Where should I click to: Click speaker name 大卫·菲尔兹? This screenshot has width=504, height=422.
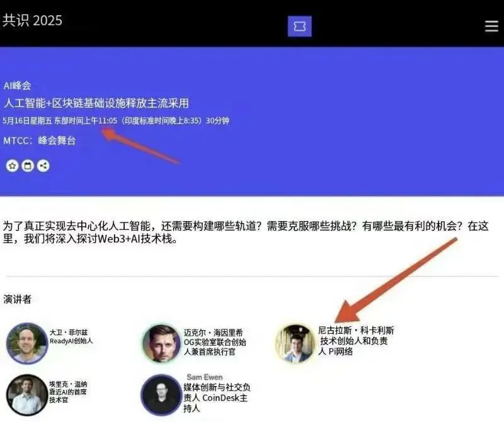coord(69,333)
